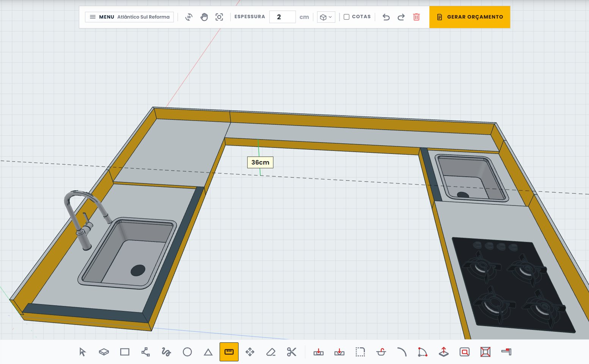Image resolution: width=589 pixels, height=364 pixels.
Task: Select the curved arc tool
Action: point(402,352)
